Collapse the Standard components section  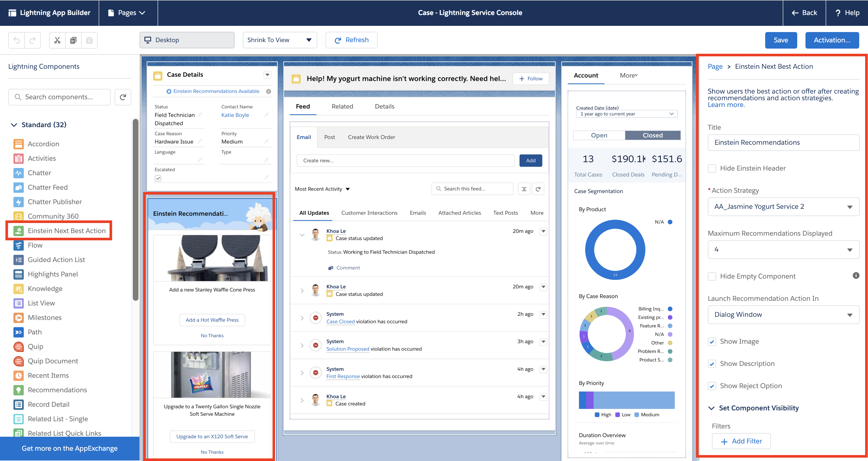[x=14, y=125]
